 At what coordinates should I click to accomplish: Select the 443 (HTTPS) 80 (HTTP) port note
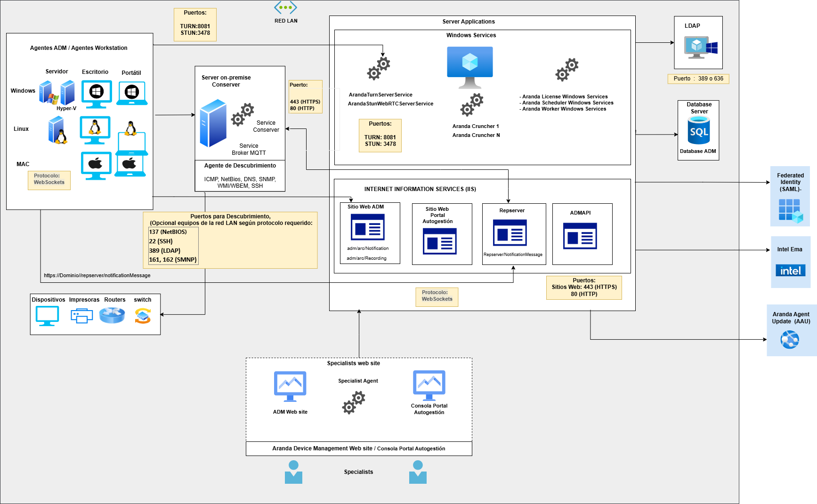[x=306, y=96]
